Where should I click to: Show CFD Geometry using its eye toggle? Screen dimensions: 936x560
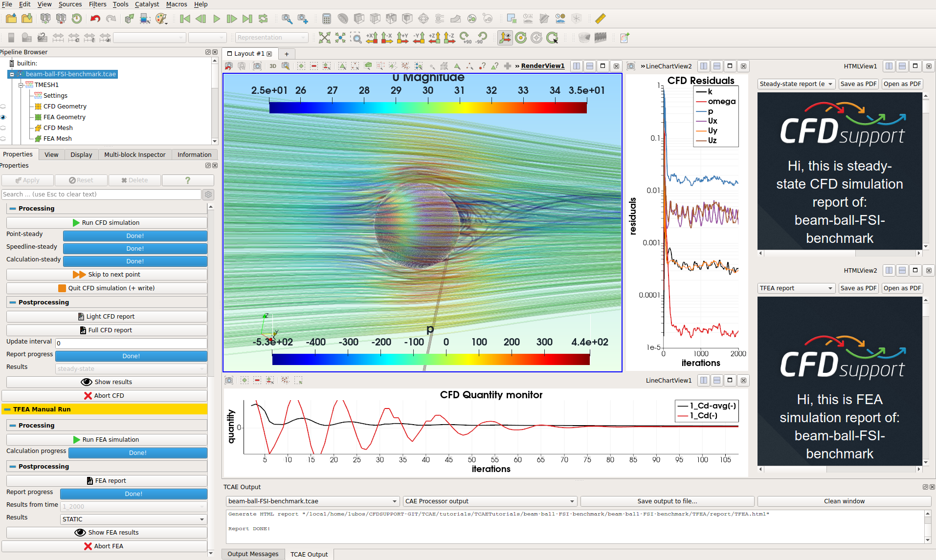click(3, 107)
